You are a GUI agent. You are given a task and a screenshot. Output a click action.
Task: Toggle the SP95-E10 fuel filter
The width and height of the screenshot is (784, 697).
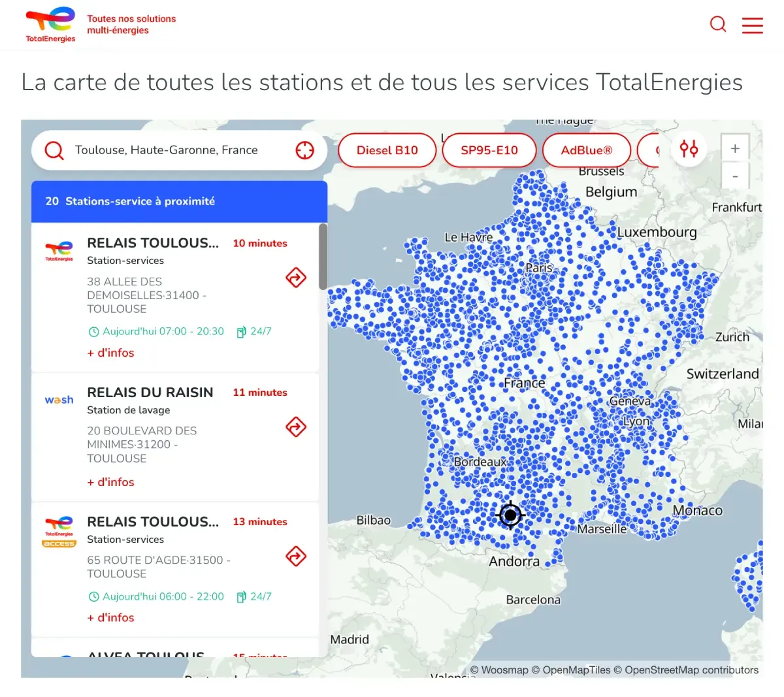click(489, 150)
